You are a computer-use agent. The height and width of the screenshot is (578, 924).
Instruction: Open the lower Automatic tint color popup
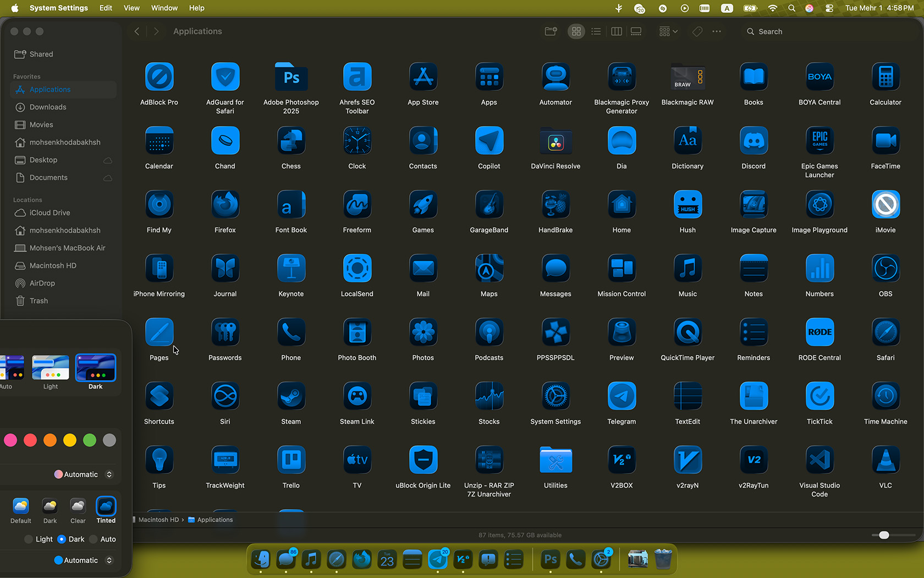point(84,560)
